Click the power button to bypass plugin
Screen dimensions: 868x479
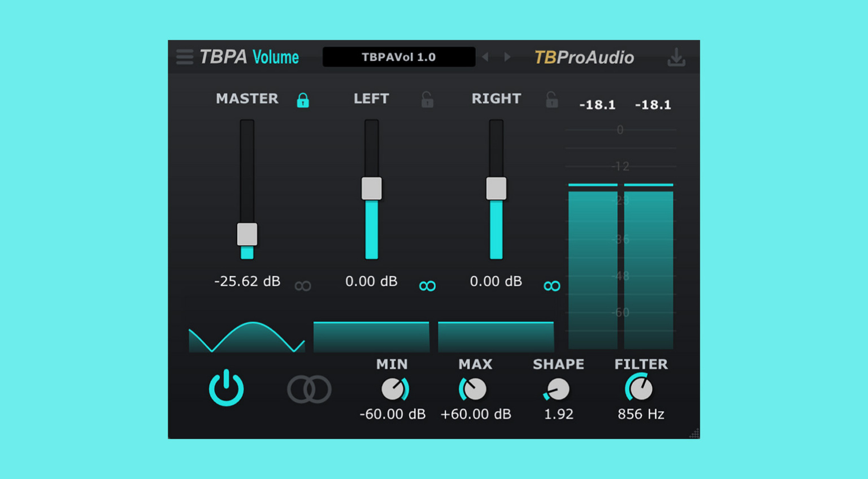pyautogui.click(x=226, y=388)
